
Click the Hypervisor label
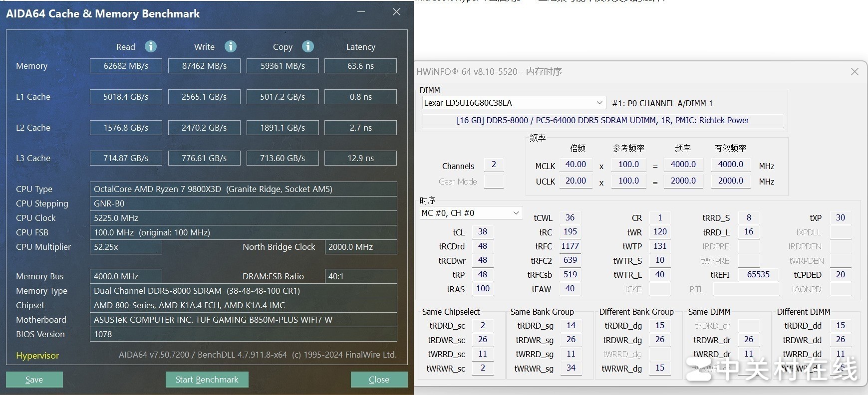click(37, 356)
